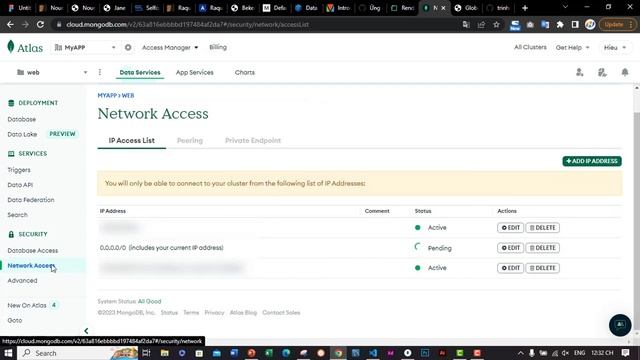640x360 pixels.
Task: Click the Task View taskbar icon
Action: click(146, 353)
